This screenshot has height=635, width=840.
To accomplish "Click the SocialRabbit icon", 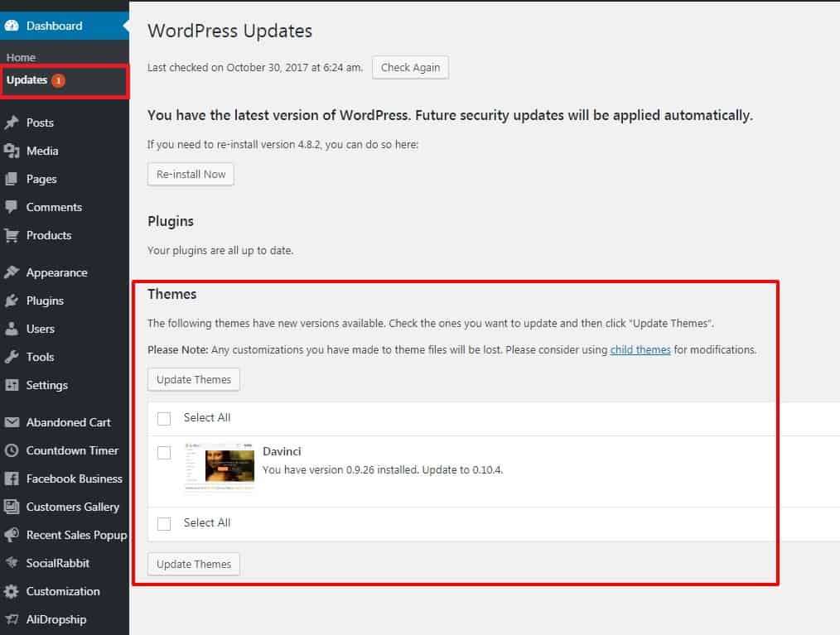I will 12,563.
